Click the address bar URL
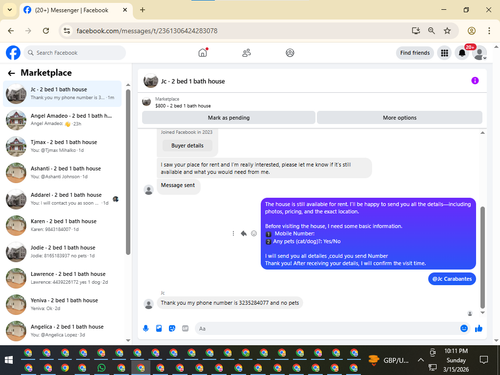The image size is (500, 375). coord(147,31)
